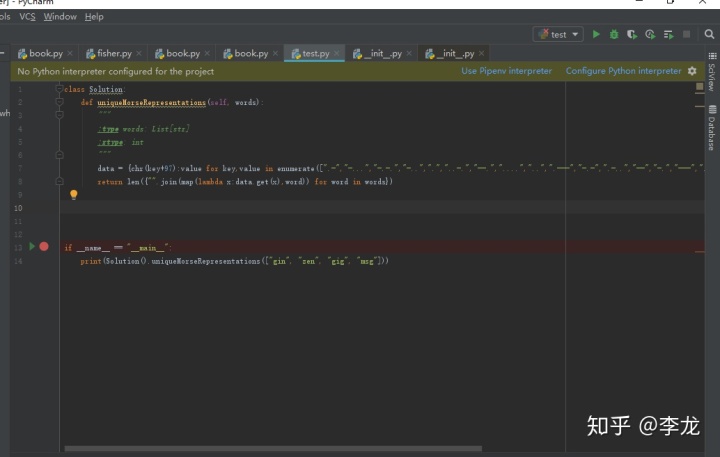The width and height of the screenshot is (720, 457).
Task: Click the class name Solution
Action: click(x=106, y=89)
